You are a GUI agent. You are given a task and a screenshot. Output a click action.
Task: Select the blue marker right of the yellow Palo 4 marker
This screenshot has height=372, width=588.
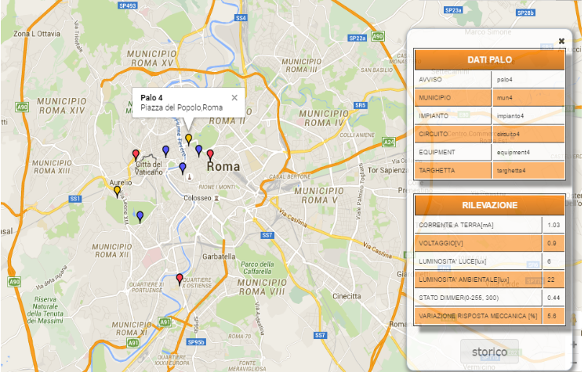click(199, 150)
